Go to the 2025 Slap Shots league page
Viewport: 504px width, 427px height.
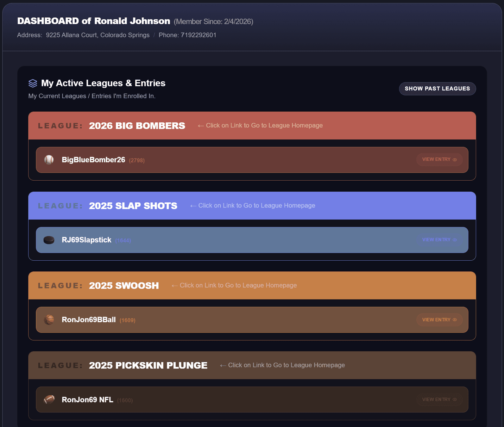[133, 206]
